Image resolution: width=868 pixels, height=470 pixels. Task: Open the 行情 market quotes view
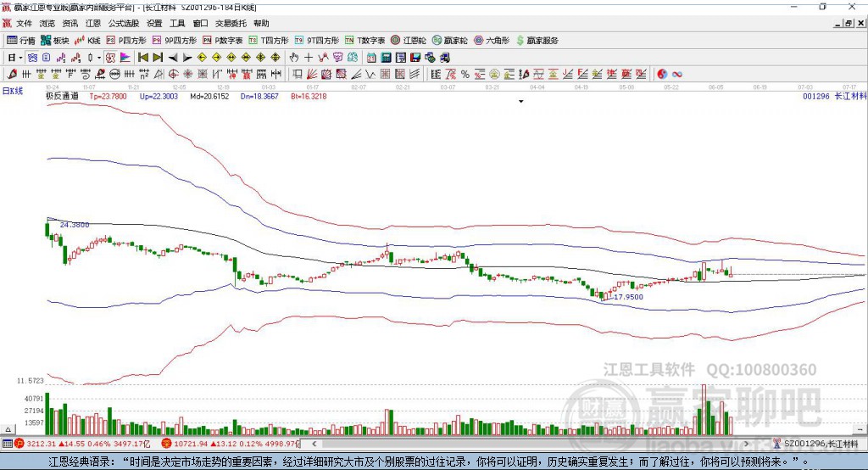coord(20,41)
